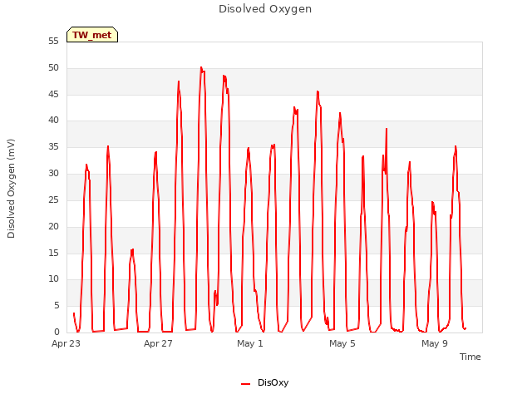The width and height of the screenshot is (532, 399).
Task: Click the 5 y-axis tick label
Action: tap(57, 306)
